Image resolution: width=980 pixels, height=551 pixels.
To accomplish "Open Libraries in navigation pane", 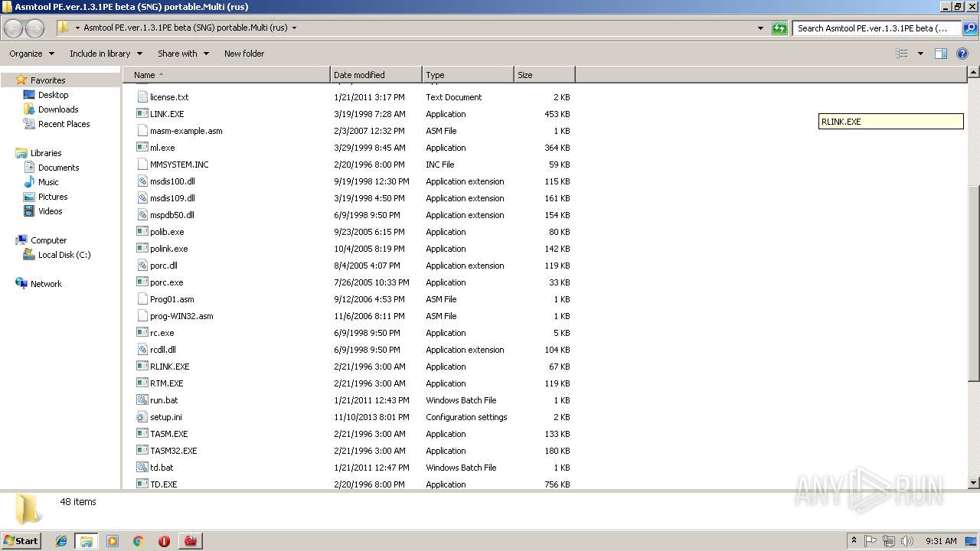I will point(46,153).
